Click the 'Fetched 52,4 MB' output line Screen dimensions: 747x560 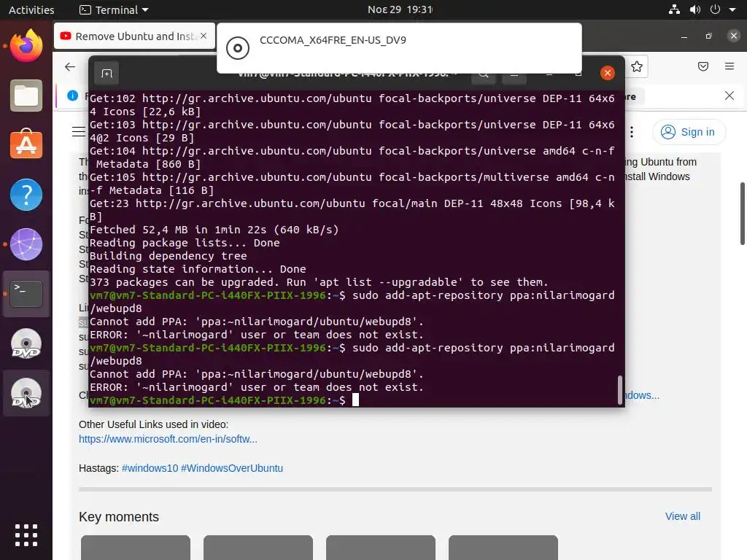pos(214,230)
